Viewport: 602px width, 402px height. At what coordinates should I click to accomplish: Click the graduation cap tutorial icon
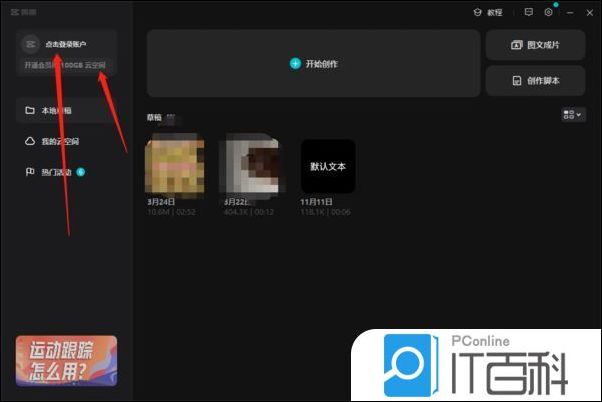point(477,12)
